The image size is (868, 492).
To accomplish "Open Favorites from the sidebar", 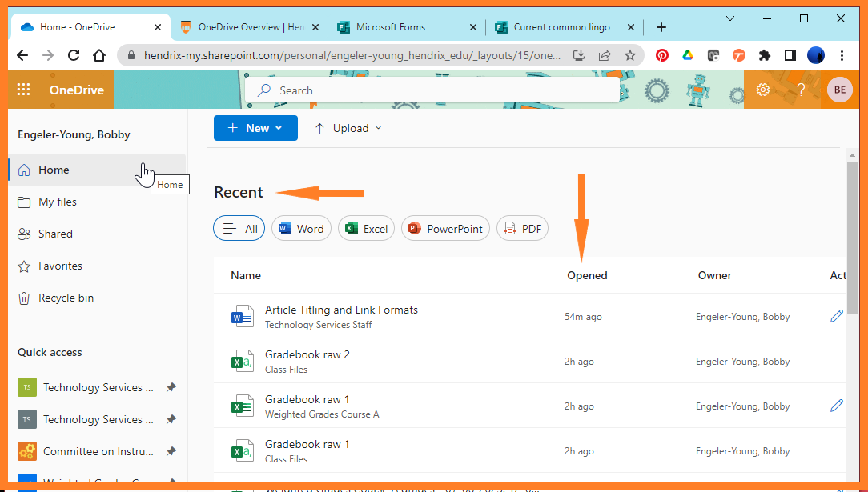I will click(x=60, y=266).
